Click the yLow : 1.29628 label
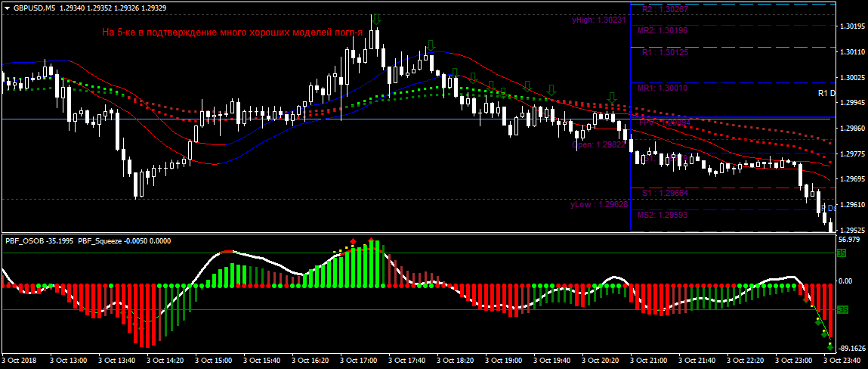The height and width of the screenshot is (369, 868). pos(599,205)
